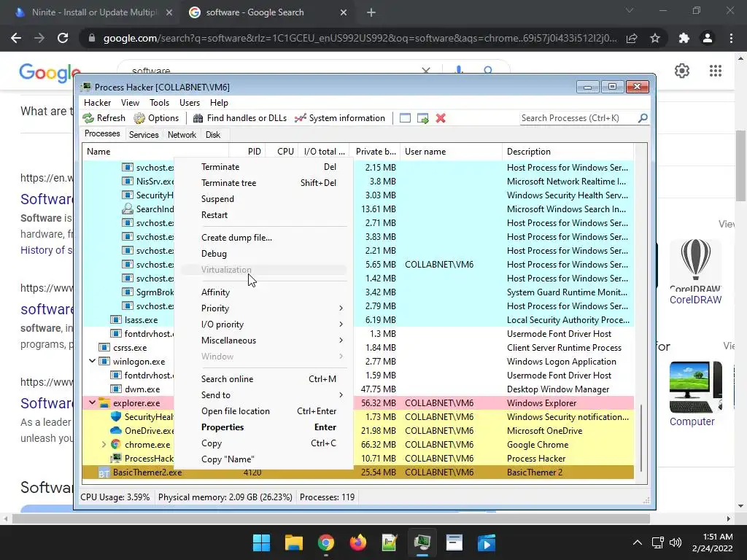
Task: Open Chrome extensions puzzle icon
Action: coord(684,38)
